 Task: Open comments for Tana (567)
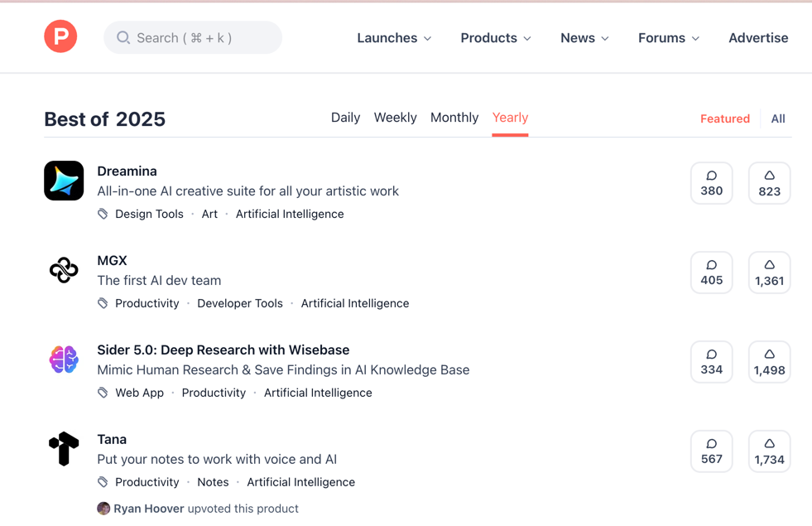pyautogui.click(x=711, y=451)
